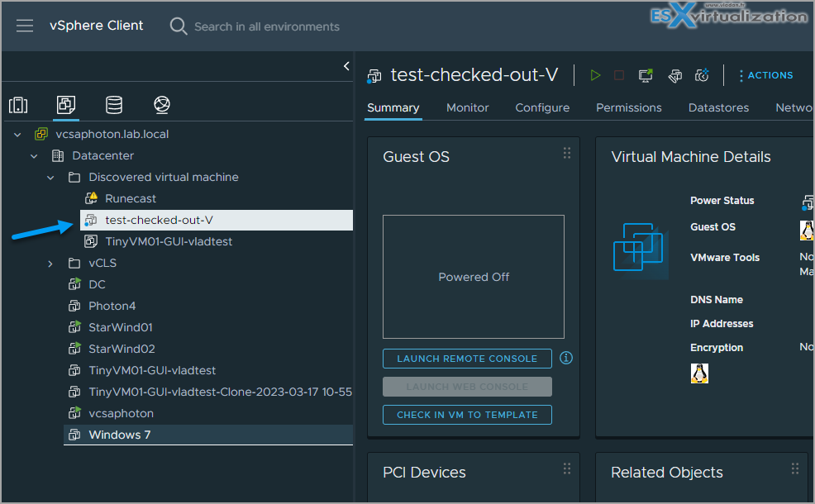The width and height of the screenshot is (815, 504).
Task: Select the DC virtual machine
Action: coord(97,284)
